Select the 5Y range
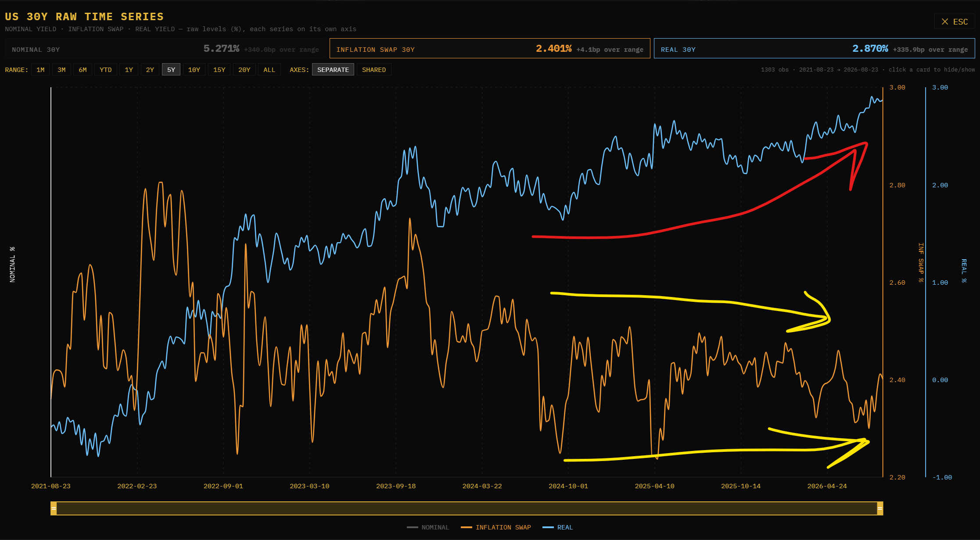Screen dimensions: 980x540 click(171, 70)
